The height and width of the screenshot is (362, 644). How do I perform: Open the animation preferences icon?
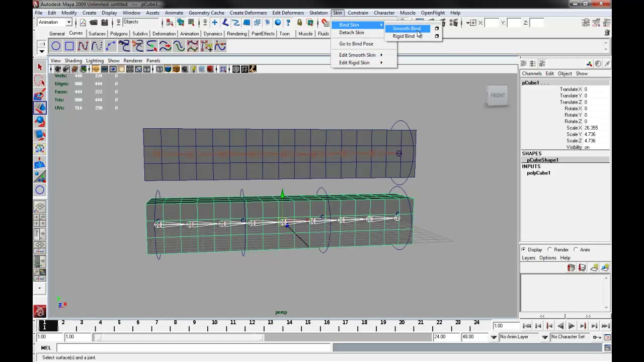click(607, 337)
